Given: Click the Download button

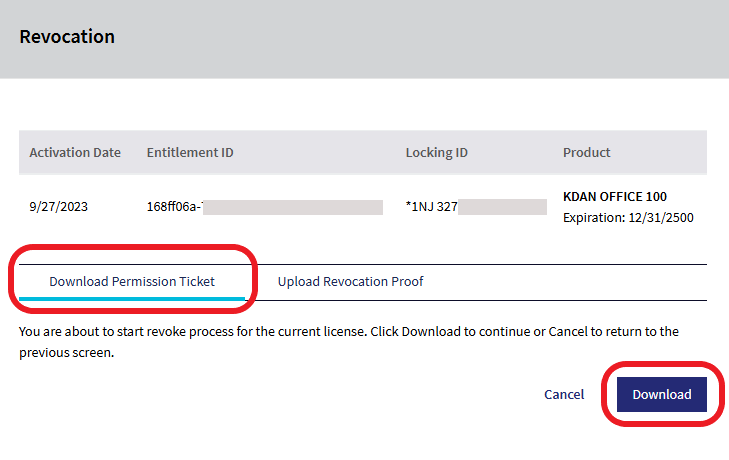Looking at the screenshot, I should point(662,394).
